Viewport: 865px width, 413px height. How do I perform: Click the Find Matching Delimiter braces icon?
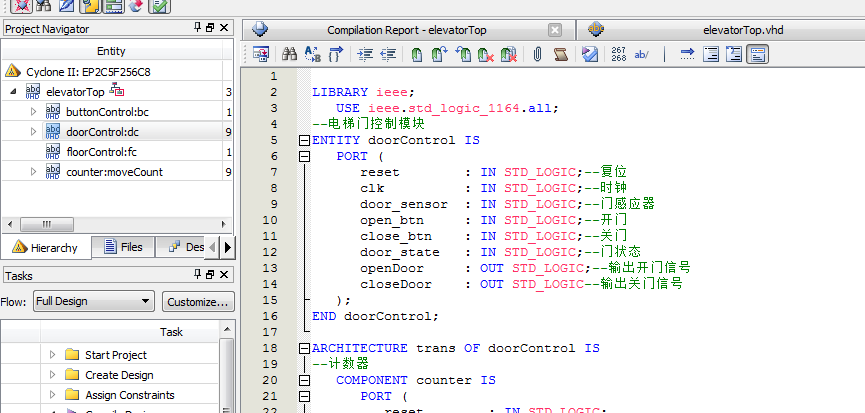pyautogui.click(x=336, y=54)
